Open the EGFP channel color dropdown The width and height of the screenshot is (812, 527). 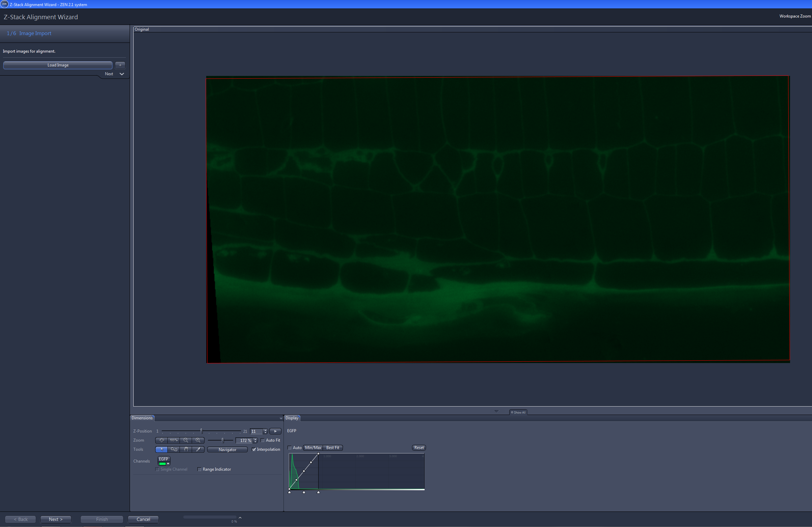[x=168, y=464]
